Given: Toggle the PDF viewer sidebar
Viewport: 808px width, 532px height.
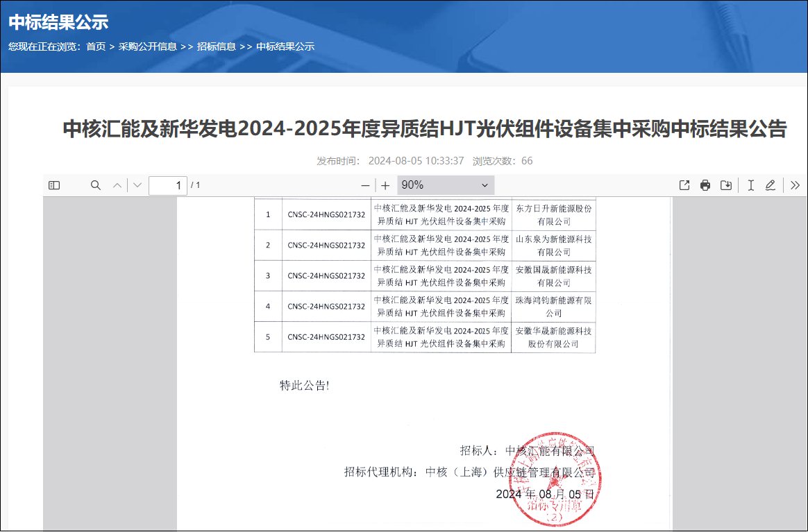Looking at the screenshot, I should click(x=54, y=185).
